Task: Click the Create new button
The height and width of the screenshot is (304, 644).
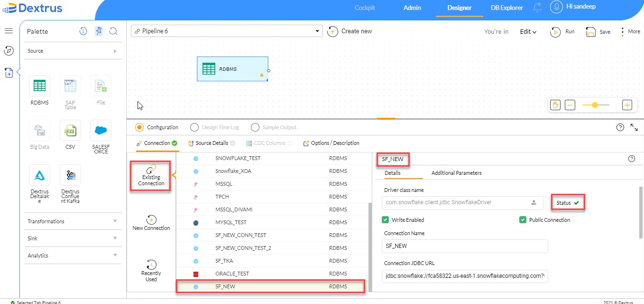Action: tap(350, 31)
